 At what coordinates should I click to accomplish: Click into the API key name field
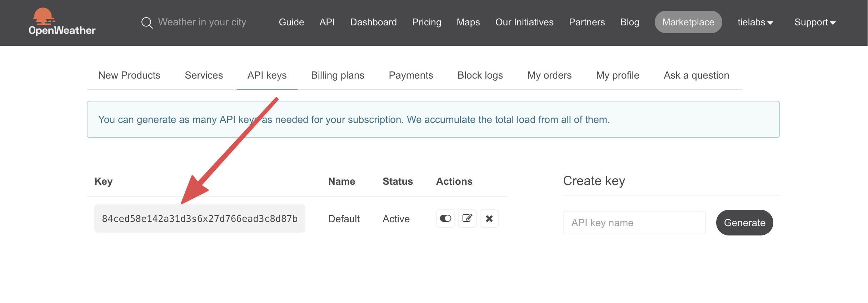[x=634, y=223]
